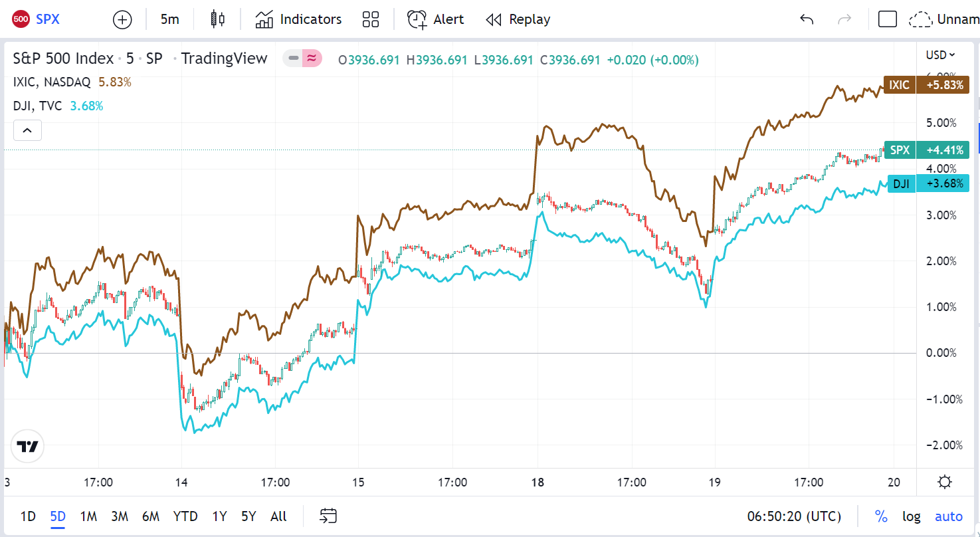Viewport: 980px width, 537px height.
Task: Undo the last chart action
Action: pos(807,19)
